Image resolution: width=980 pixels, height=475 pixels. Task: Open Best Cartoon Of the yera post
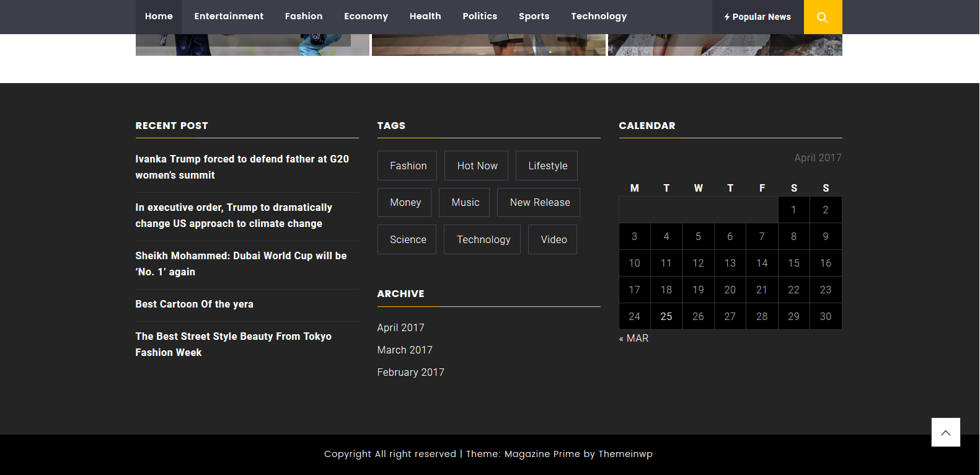point(194,304)
